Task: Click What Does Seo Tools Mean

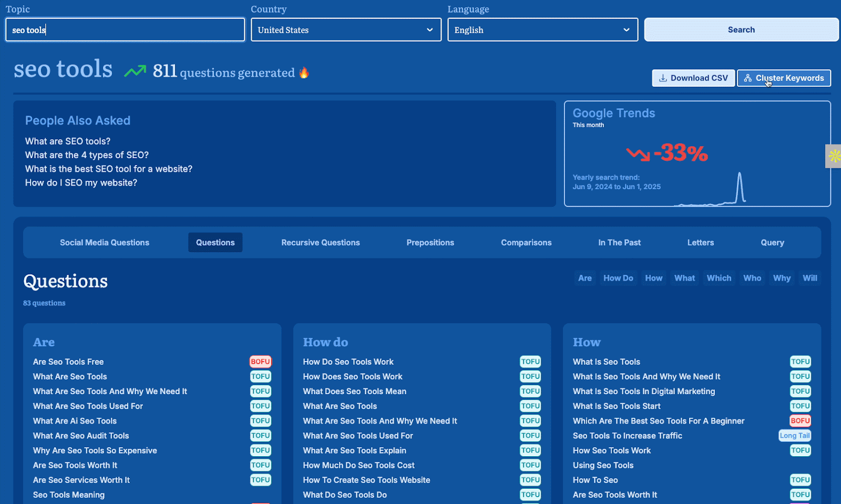Action: 355,392
